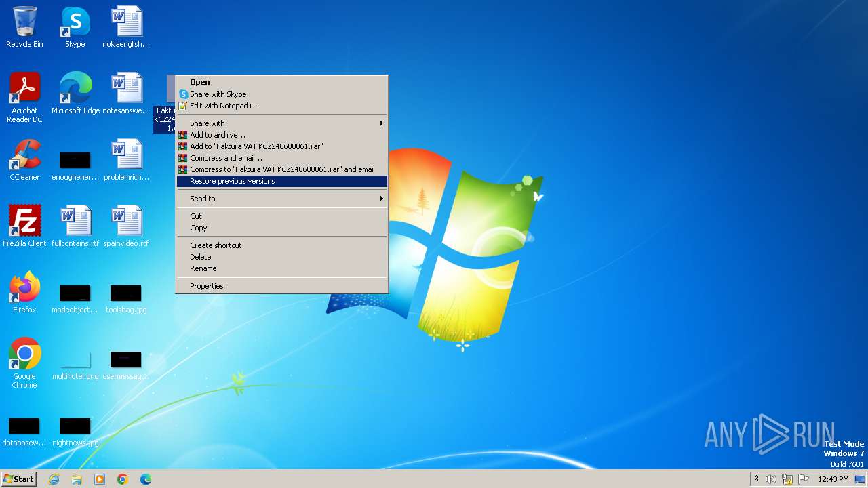Click the volume speaker tray icon

[x=771, y=479]
